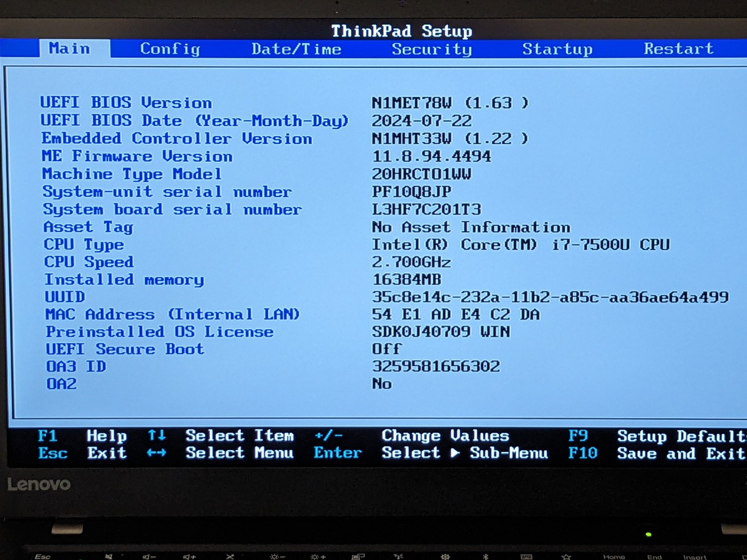This screenshot has width=747, height=560.
Task: Click the F10 Save and Exit hint
Action: point(656,453)
